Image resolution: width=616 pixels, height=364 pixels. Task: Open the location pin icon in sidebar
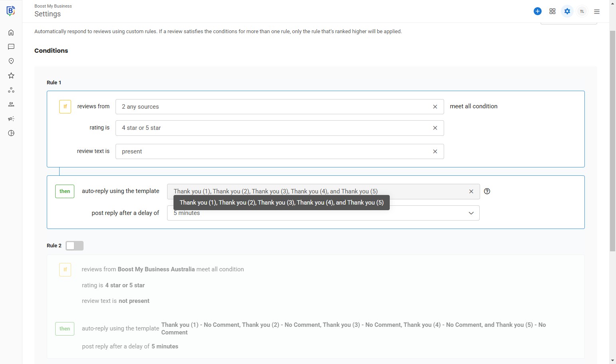coord(11,61)
